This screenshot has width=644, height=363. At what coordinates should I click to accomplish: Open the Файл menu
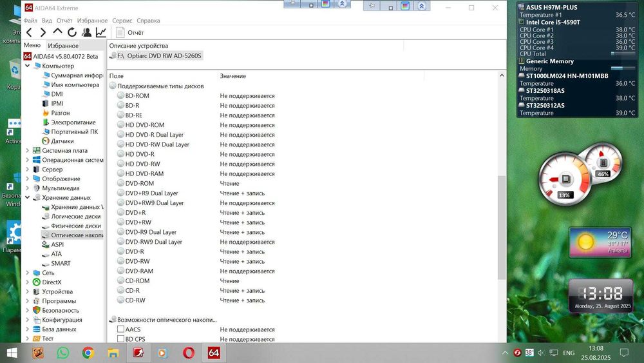point(30,21)
